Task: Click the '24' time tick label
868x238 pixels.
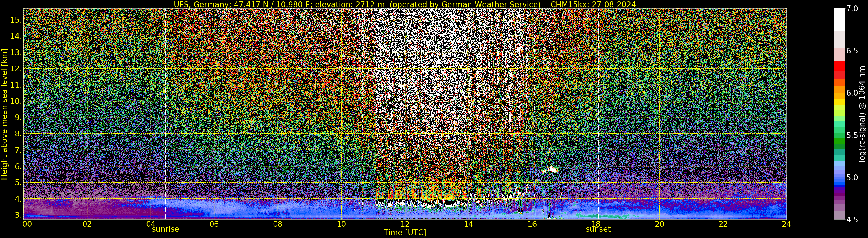Action: point(786,224)
